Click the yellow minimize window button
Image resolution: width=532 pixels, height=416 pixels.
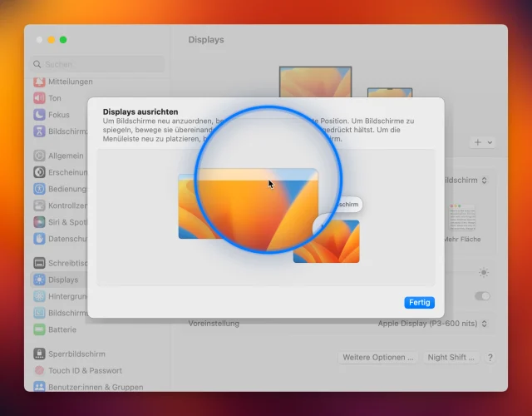tap(52, 40)
